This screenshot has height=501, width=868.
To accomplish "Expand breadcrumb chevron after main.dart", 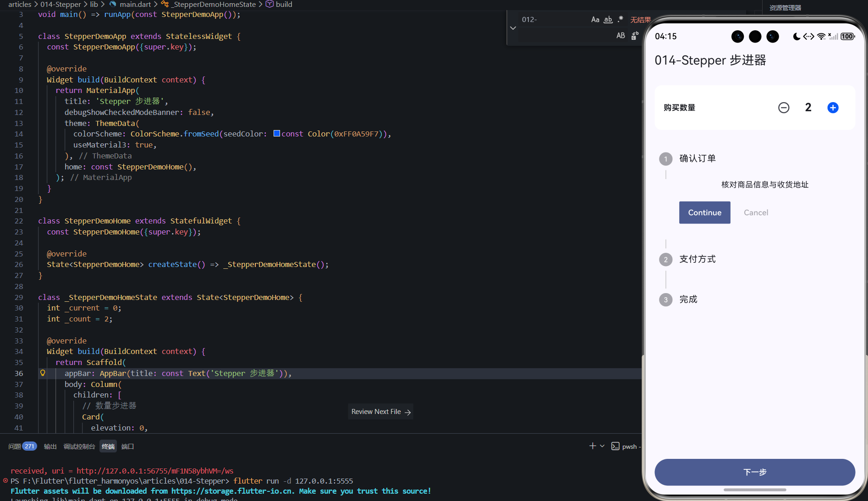I will coord(155,4).
